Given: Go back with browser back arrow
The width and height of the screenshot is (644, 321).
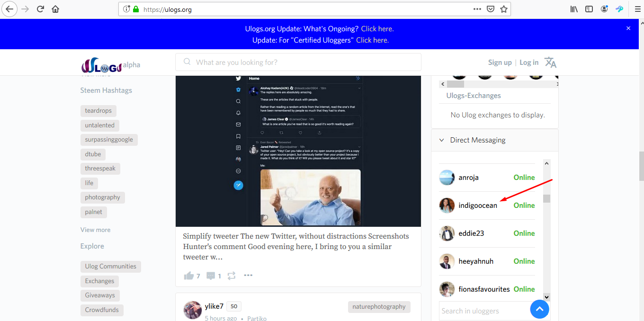Looking at the screenshot, I should coord(10,9).
